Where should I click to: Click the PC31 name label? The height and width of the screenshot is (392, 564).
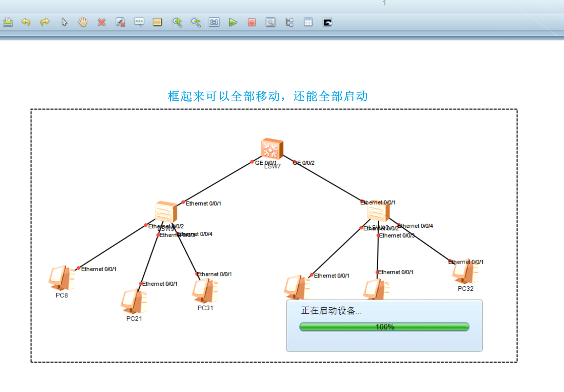205,308
